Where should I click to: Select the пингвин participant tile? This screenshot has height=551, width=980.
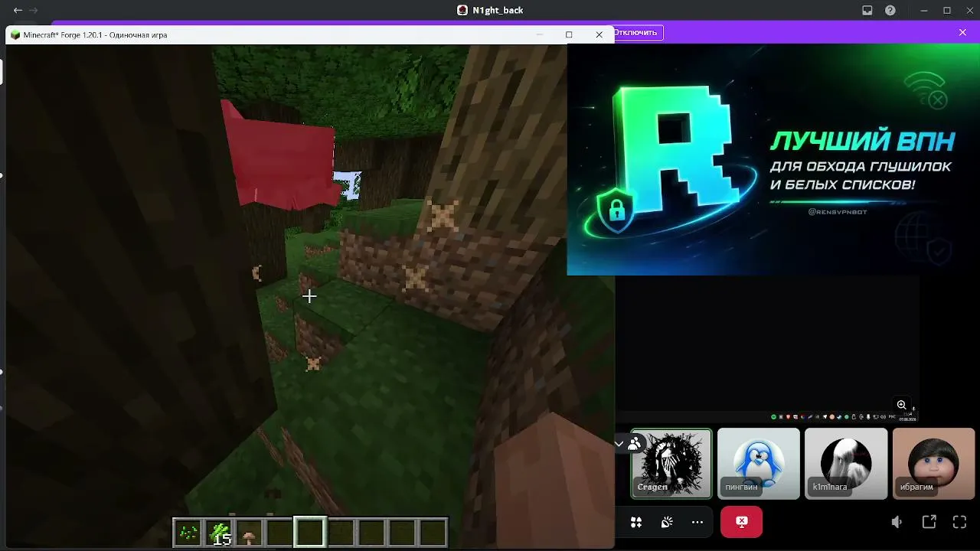coord(759,464)
